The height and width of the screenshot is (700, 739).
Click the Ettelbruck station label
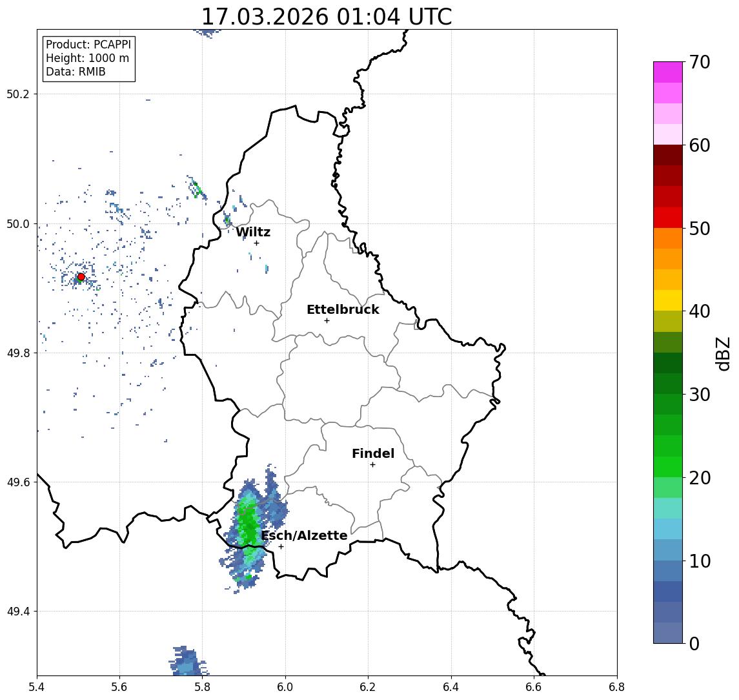pyautogui.click(x=343, y=309)
